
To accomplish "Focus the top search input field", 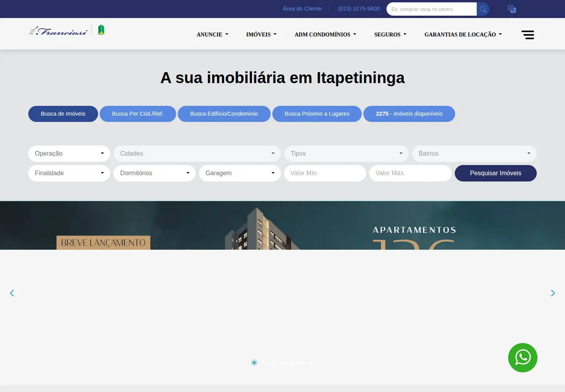I will (432, 9).
